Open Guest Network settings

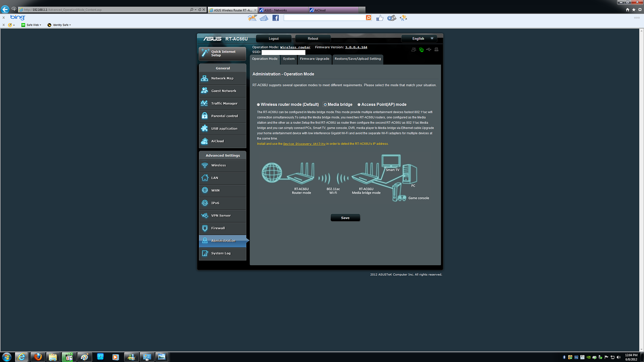[222, 91]
